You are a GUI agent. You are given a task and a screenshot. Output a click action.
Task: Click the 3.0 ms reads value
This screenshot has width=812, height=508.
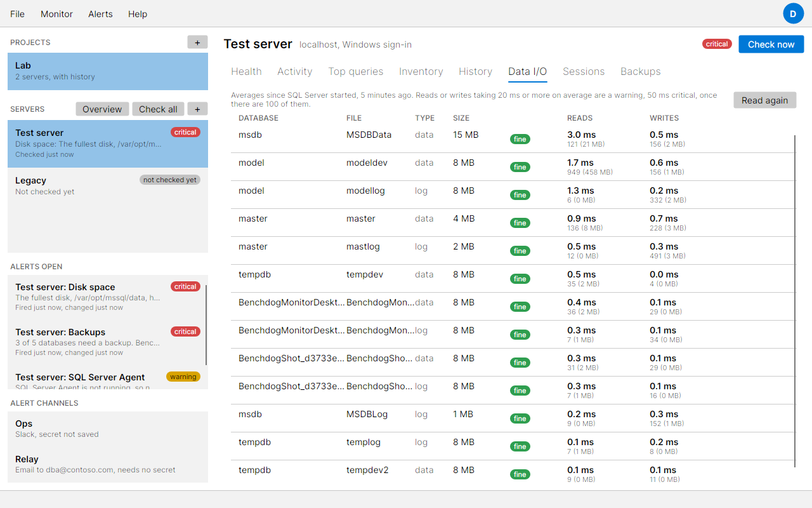[582, 135]
